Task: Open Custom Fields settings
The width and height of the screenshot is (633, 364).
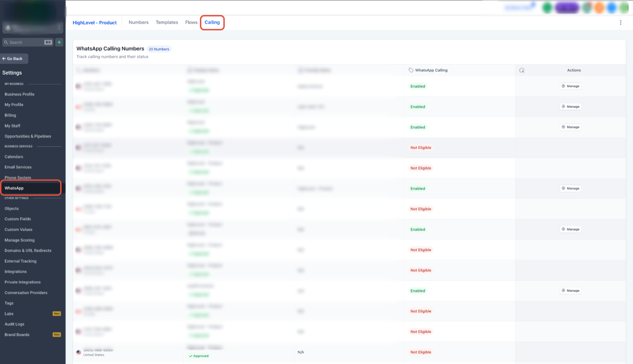Action: click(18, 219)
